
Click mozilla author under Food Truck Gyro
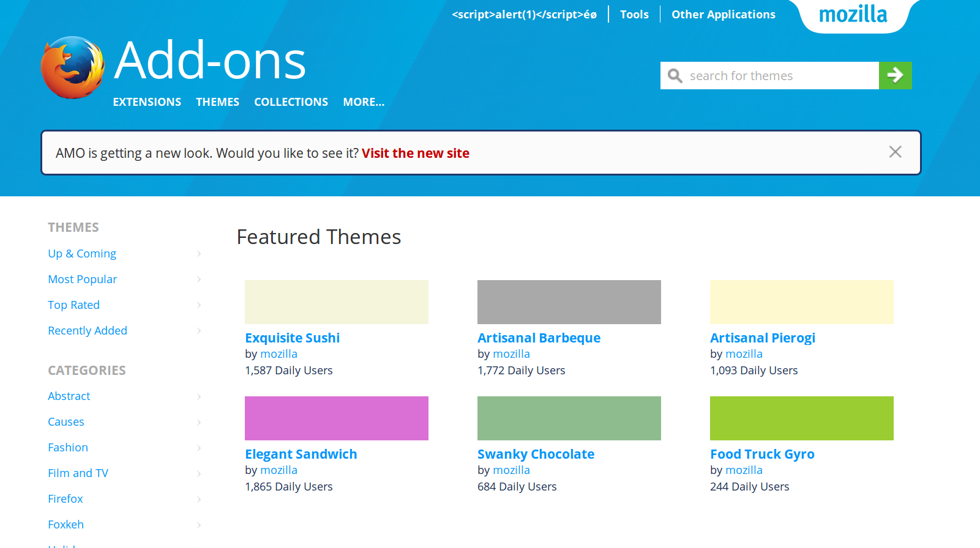pos(744,470)
